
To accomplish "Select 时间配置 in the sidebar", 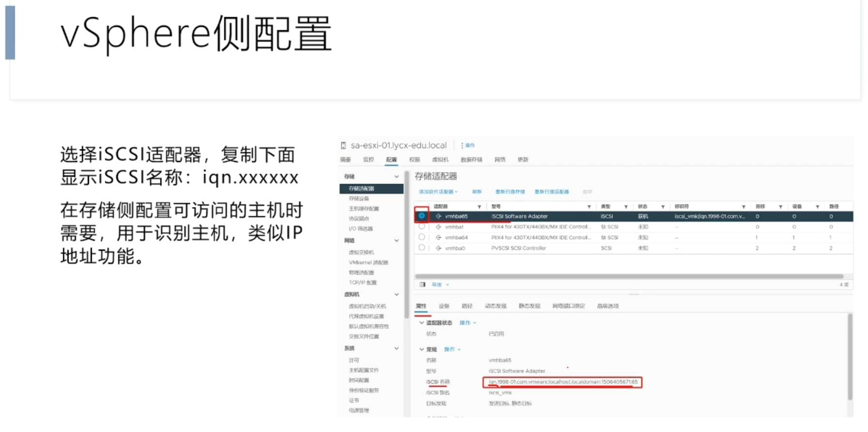I will click(x=359, y=380).
